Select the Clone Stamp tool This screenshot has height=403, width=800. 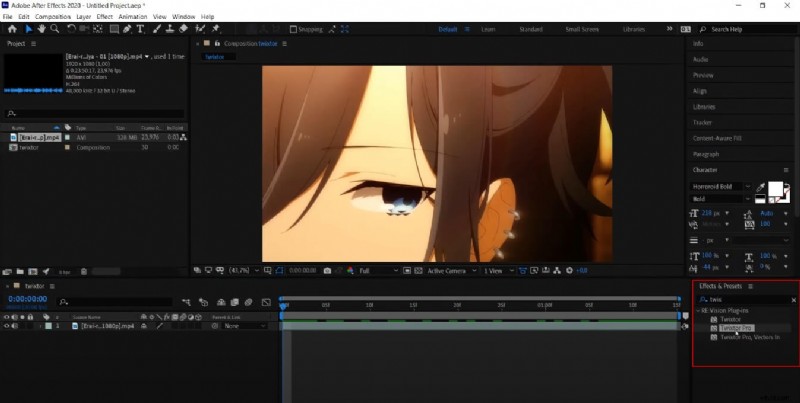pos(170,29)
